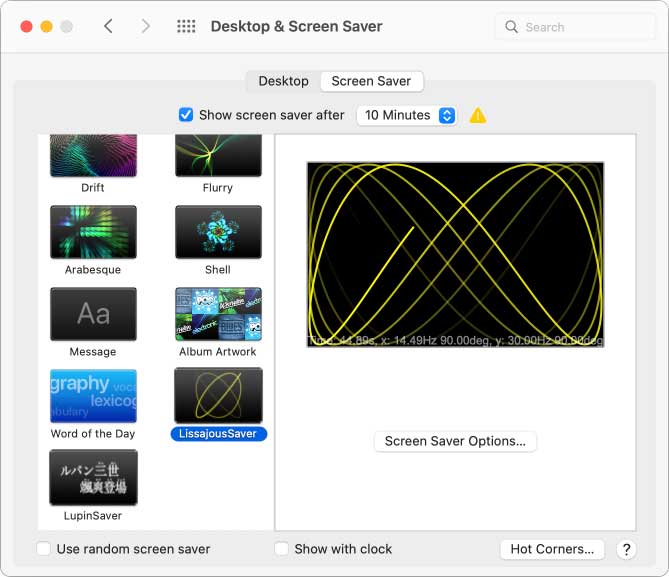Choose the Flurry screen saver
669x577 pixels.
[x=218, y=156]
